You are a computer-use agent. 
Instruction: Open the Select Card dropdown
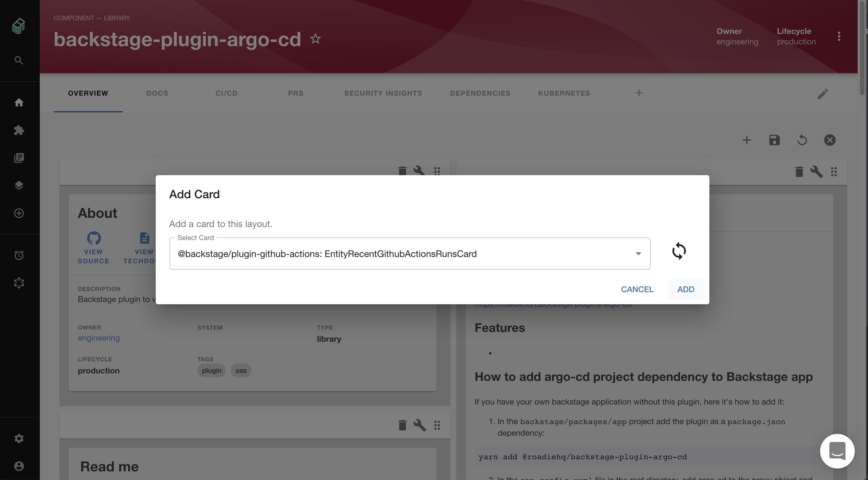(x=638, y=254)
